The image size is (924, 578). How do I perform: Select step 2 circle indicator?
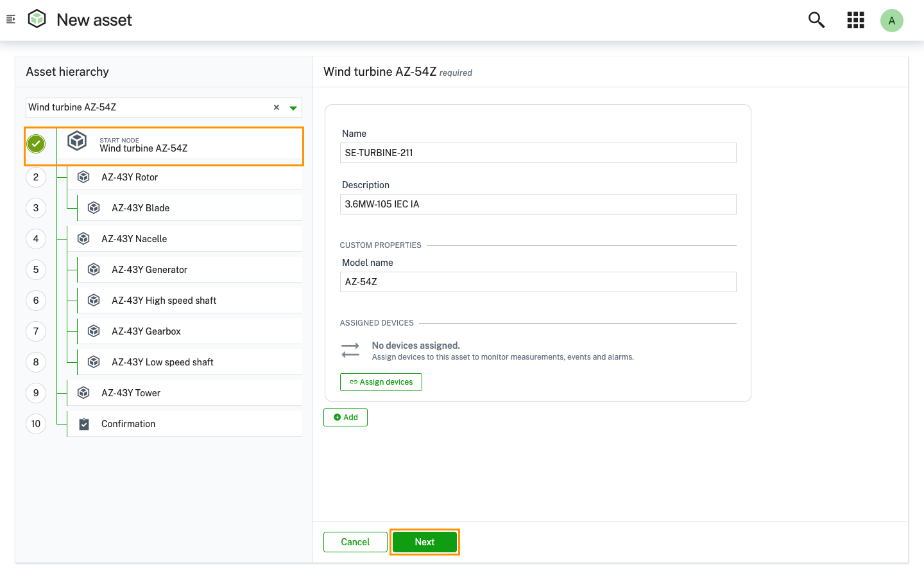(x=36, y=177)
